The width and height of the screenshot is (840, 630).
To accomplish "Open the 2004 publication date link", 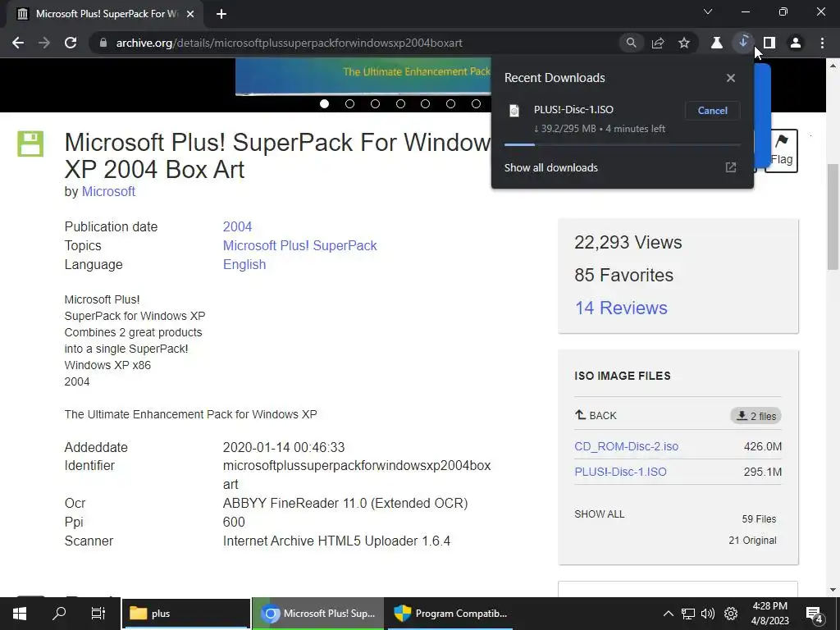I will tap(237, 226).
